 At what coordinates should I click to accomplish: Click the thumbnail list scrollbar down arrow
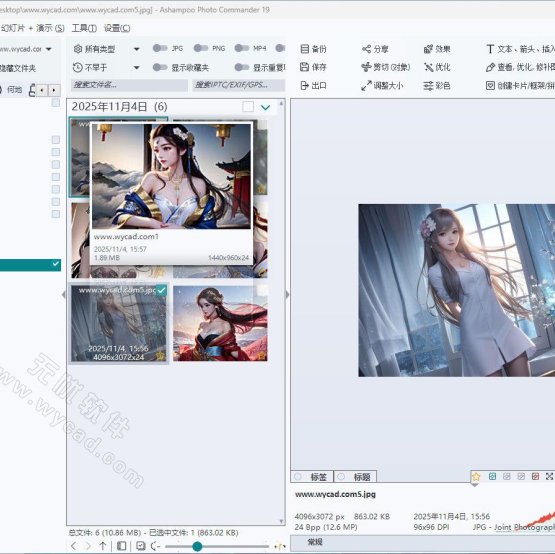pyautogui.click(x=281, y=521)
